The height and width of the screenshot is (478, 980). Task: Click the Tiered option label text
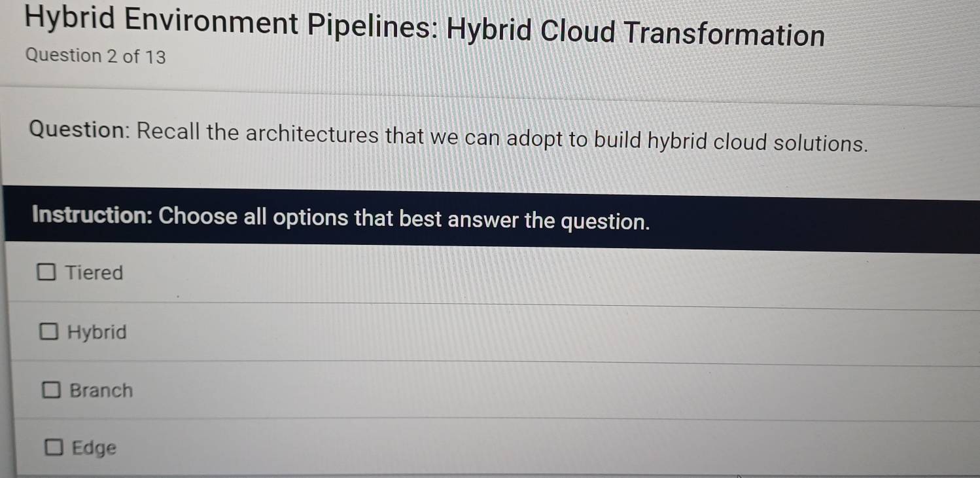tap(93, 272)
